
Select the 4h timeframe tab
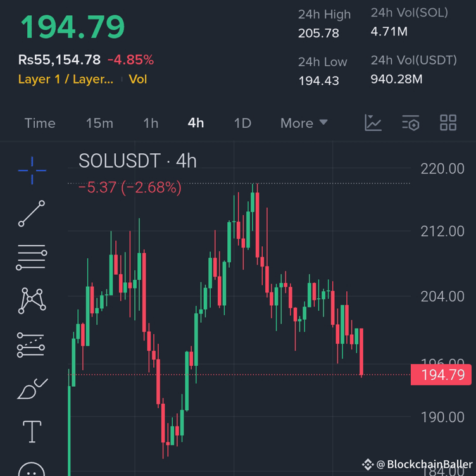click(196, 123)
